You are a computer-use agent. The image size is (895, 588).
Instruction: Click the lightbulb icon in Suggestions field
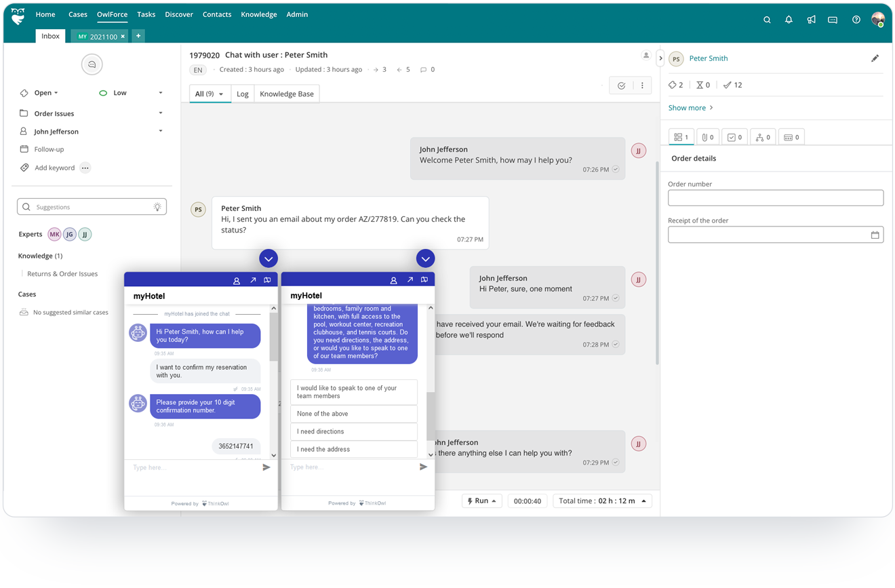(157, 208)
